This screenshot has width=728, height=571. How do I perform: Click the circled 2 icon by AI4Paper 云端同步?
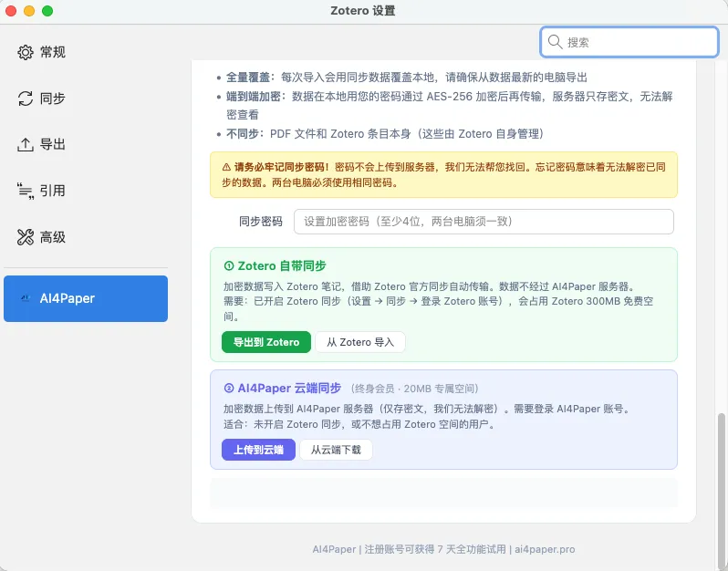click(x=229, y=388)
